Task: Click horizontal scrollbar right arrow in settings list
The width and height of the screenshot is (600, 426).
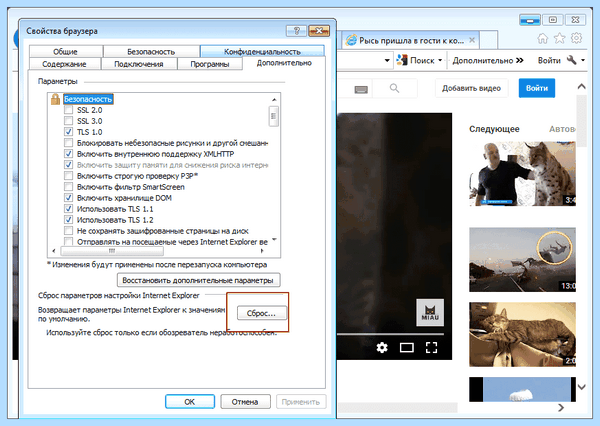Action: point(262,251)
